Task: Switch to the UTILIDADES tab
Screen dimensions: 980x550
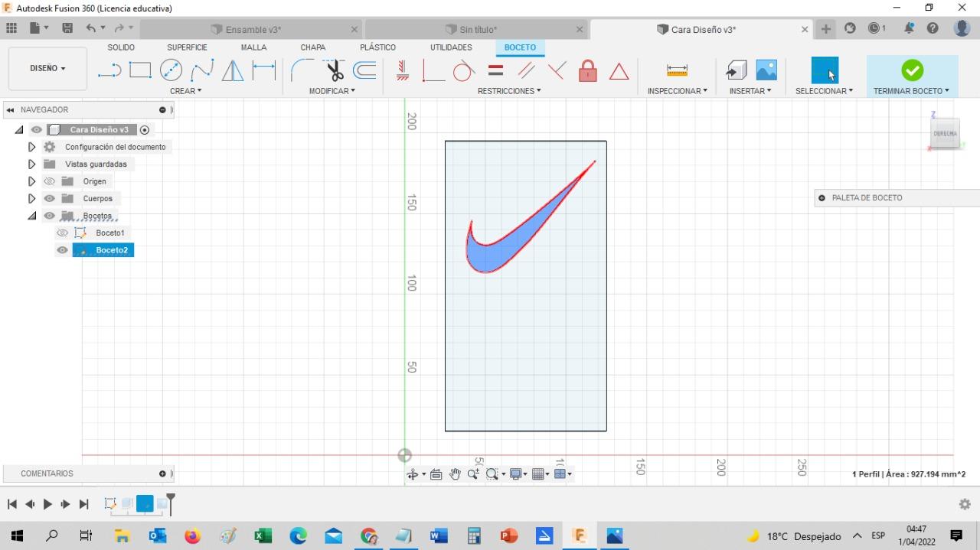Action: 451,47
